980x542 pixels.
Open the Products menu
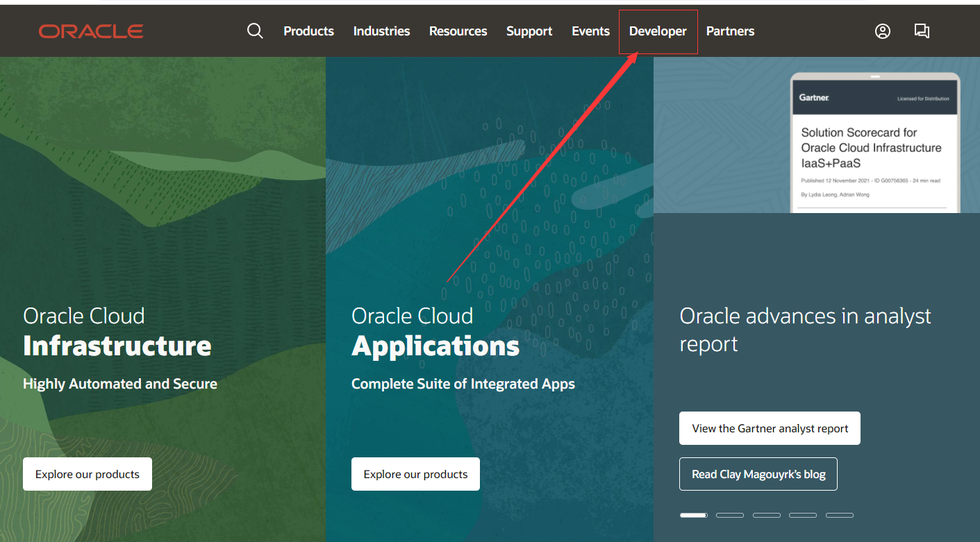click(308, 31)
